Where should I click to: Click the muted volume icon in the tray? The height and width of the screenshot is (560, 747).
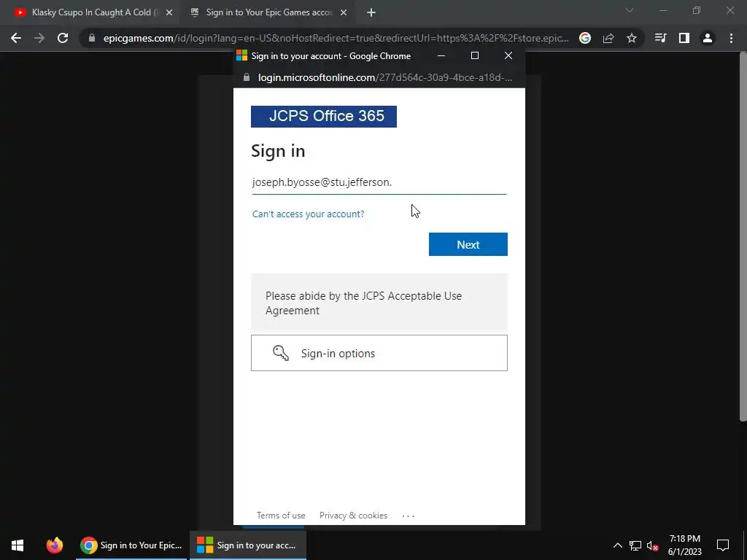click(652, 545)
